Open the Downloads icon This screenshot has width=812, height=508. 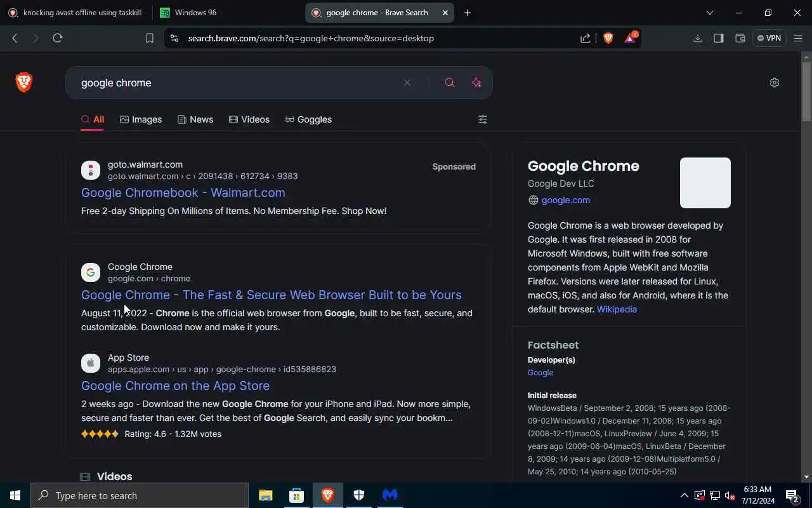point(698,38)
